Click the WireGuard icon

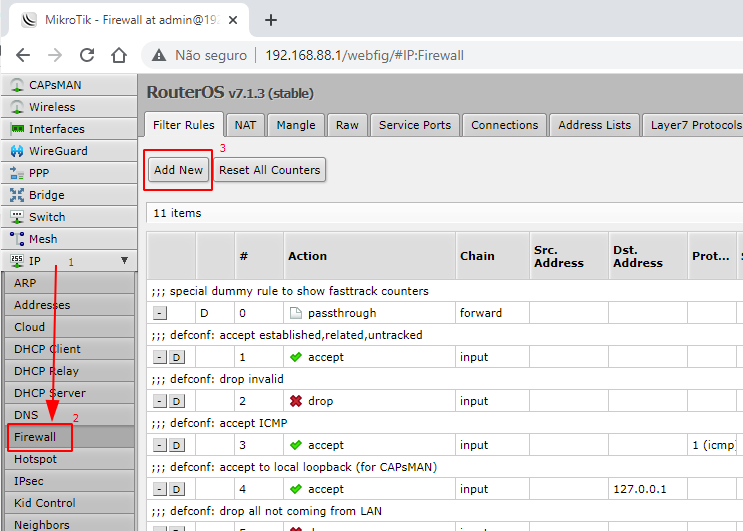[17, 151]
